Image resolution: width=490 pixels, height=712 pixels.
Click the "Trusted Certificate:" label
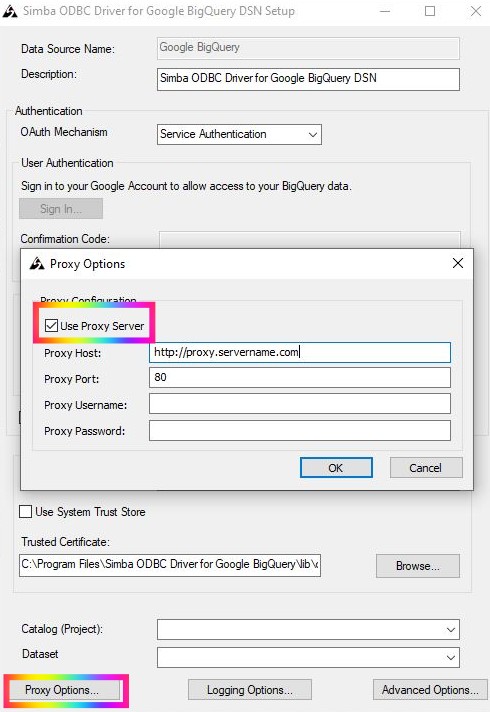pos(65,542)
